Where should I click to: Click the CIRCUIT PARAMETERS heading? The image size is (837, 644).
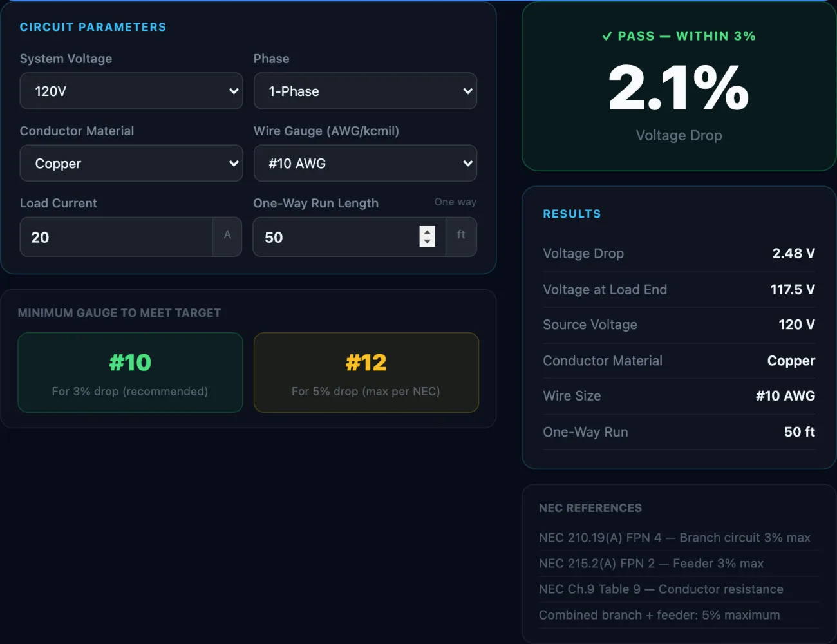coord(93,27)
